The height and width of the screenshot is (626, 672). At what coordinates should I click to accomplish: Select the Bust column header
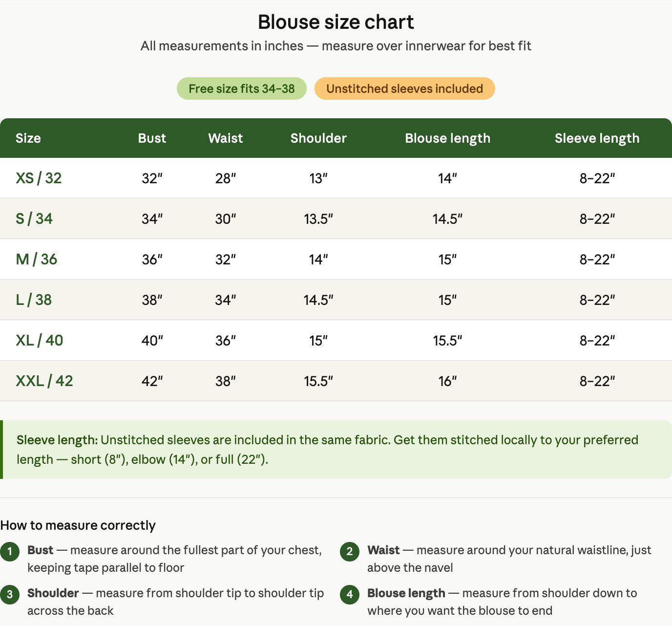click(x=152, y=138)
